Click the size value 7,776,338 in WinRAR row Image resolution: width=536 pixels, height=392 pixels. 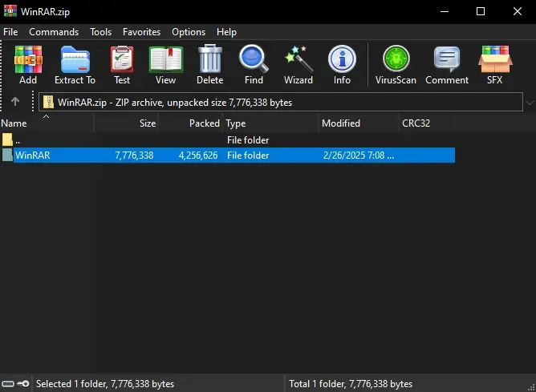134,156
